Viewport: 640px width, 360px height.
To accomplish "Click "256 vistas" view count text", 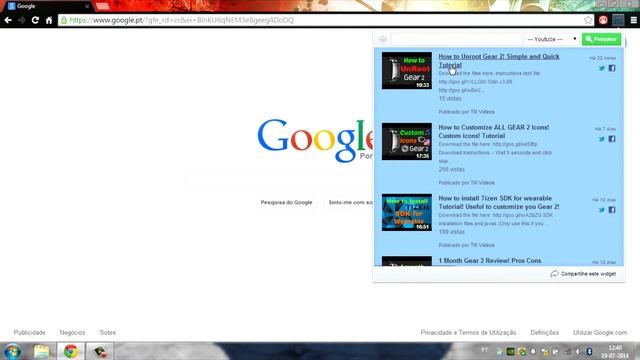I will point(451,169).
